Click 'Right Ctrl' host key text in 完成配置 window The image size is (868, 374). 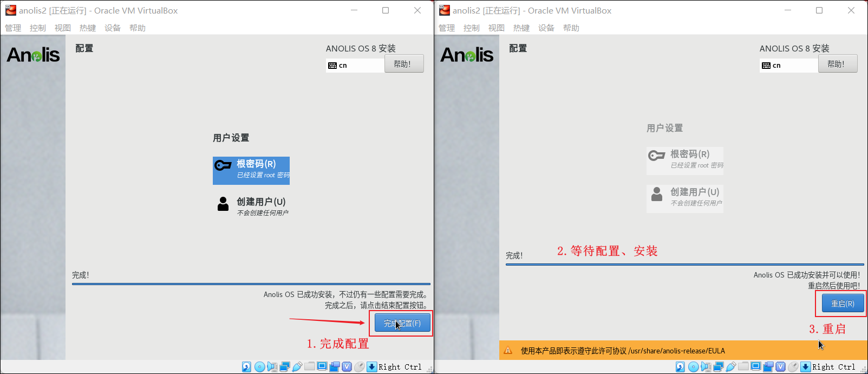pos(400,367)
